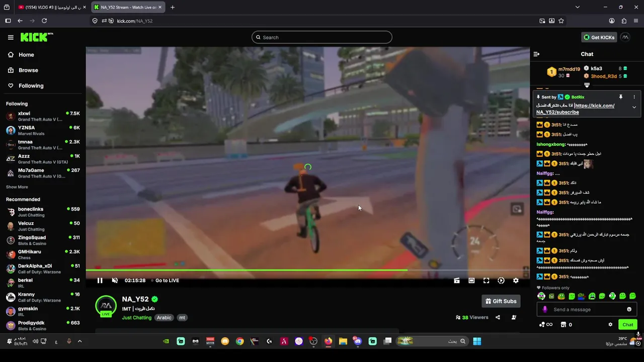
Task: Open the user profile avatar menu
Action: coord(625,37)
